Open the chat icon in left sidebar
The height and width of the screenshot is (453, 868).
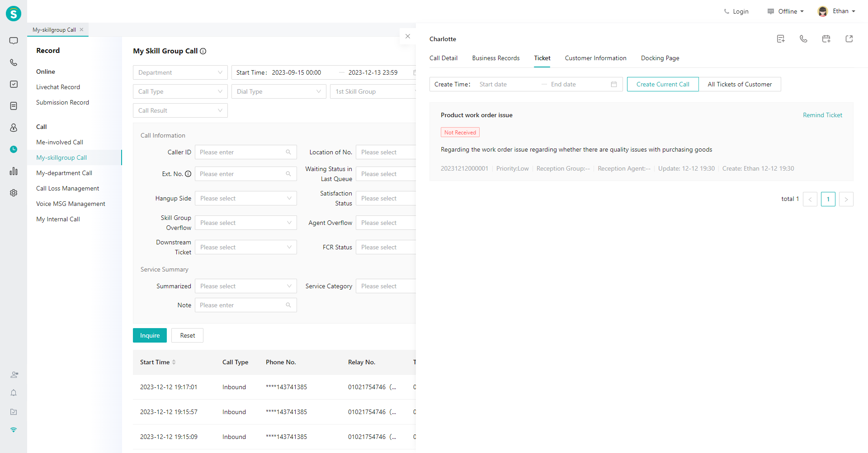tap(14, 41)
